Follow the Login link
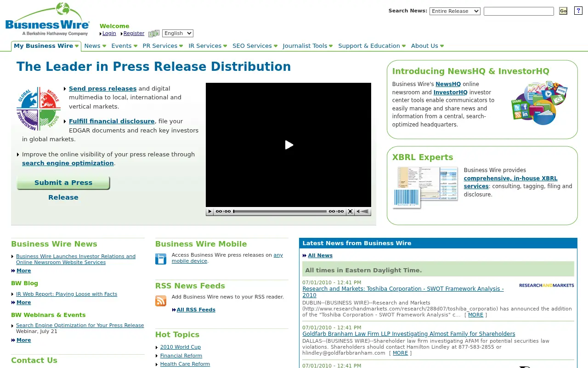 109,33
